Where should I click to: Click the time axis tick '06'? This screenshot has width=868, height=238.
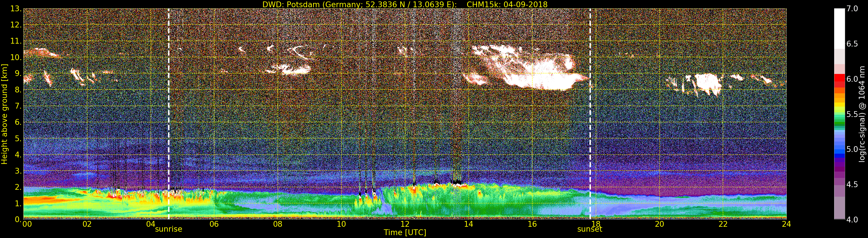pos(214,224)
